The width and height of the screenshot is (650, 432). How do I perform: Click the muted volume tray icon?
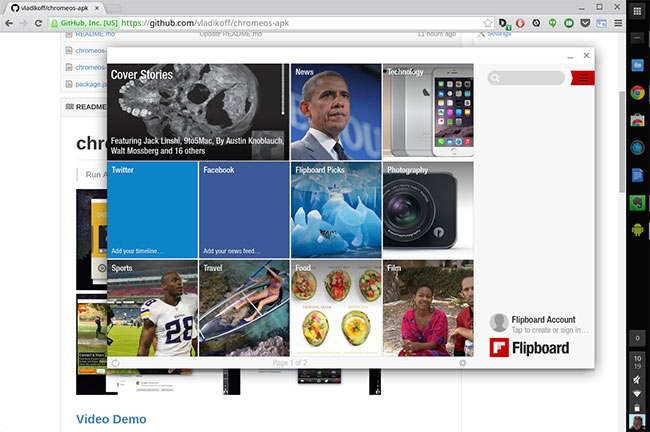[637, 379]
